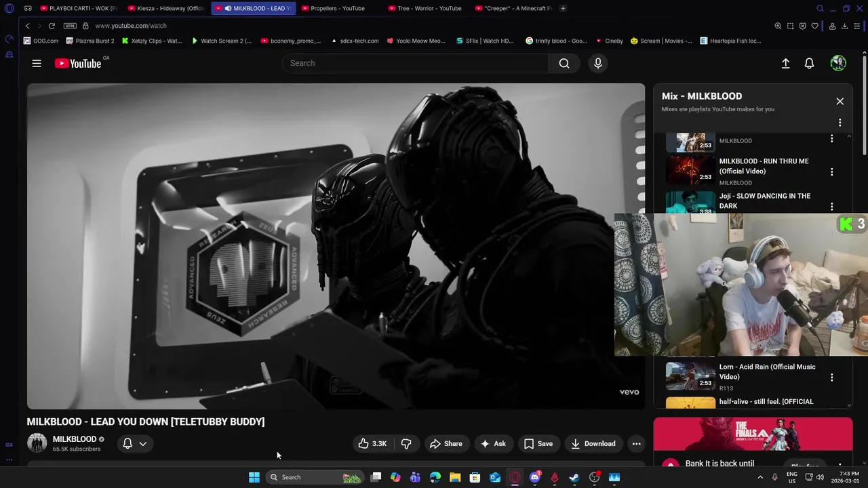Click THE FINALS advertisement banner
This screenshot has height=488, width=868.
pos(753,434)
